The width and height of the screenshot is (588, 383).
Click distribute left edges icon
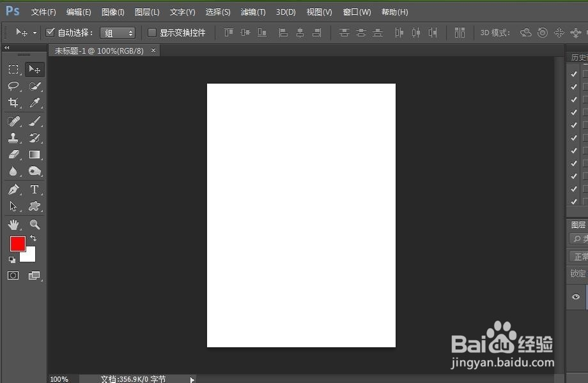click(399, 33)
